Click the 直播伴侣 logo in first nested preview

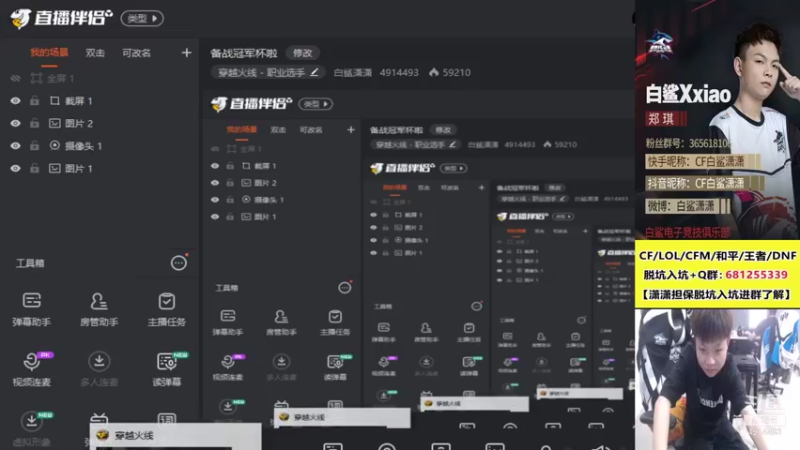click(252, 104)
